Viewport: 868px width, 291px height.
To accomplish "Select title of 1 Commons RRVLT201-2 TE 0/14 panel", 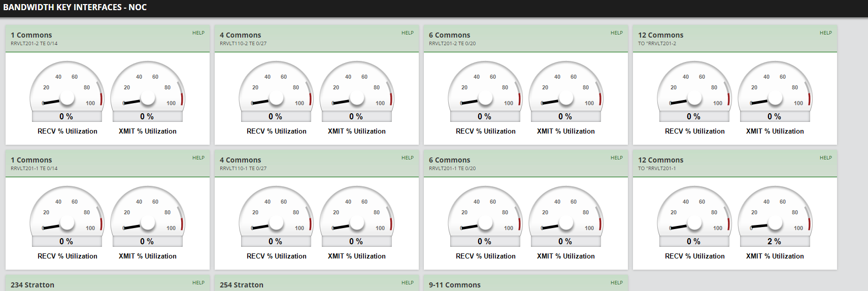I will [31, 35].
